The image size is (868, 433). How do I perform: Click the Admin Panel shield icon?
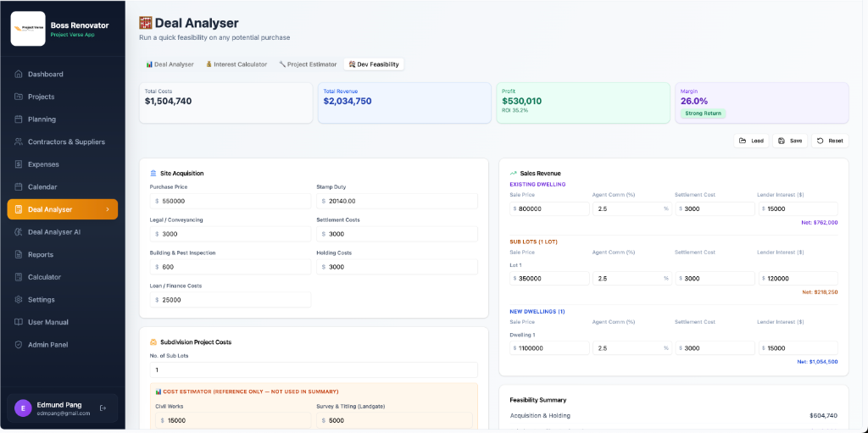coord(19,344)
